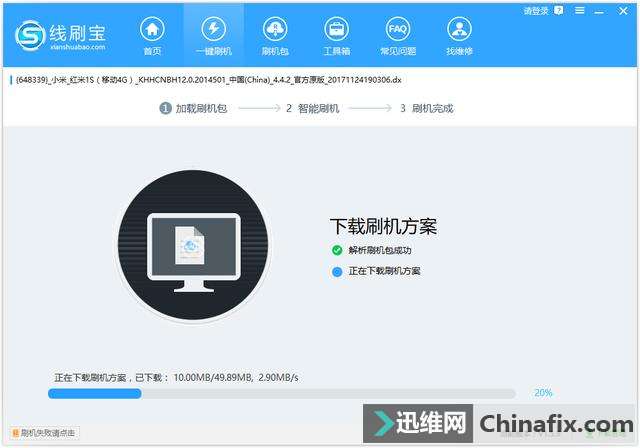
Task: Select step 1 加载刷机包
Action: 194,108
